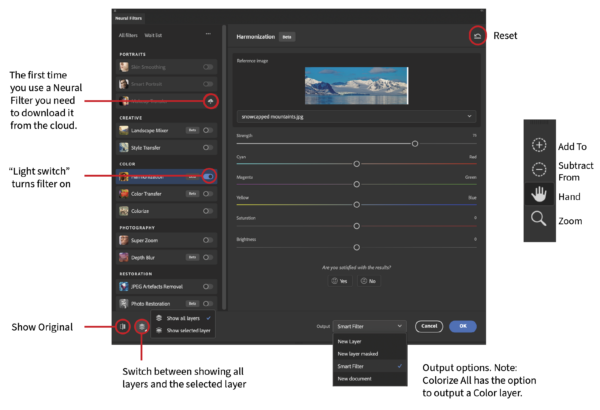
Task: Open the snowcapped mountains.jpg reference dropdown
Action: (357, 116)
